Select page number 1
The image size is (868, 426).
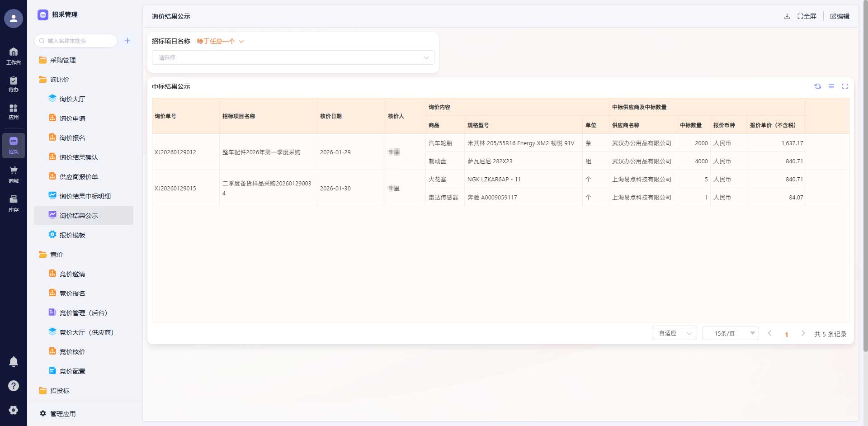click(x=787, y=335)
